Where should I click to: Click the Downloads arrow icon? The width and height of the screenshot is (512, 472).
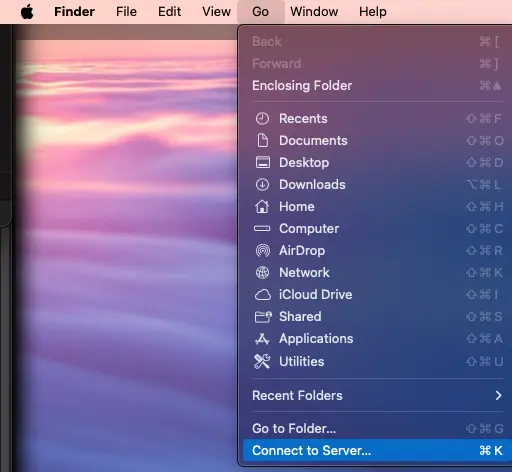tap(262, 185)
